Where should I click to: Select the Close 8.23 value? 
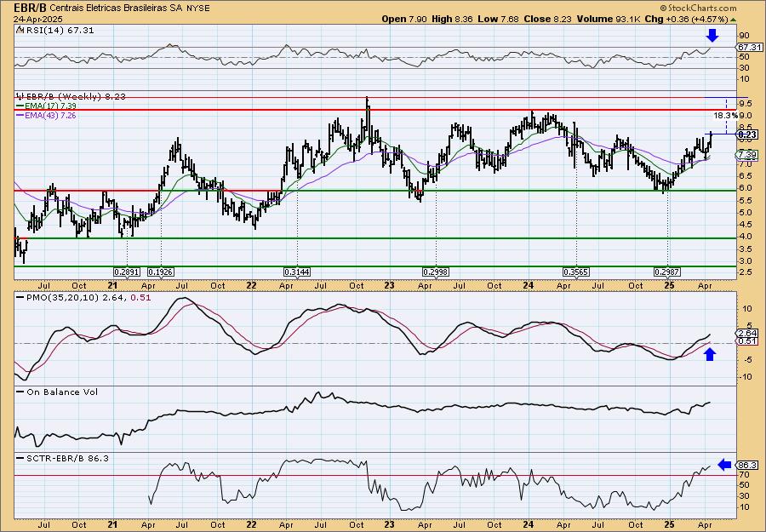pos(548,19)
